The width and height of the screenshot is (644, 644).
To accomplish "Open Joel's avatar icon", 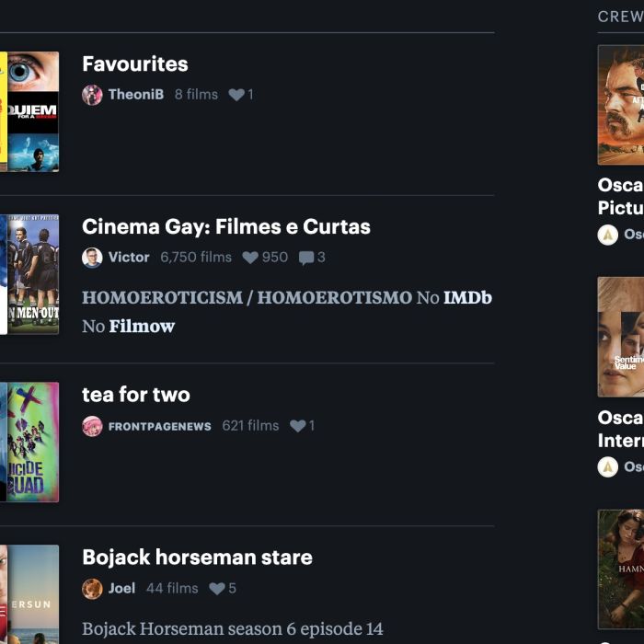I will coord(92,589).
